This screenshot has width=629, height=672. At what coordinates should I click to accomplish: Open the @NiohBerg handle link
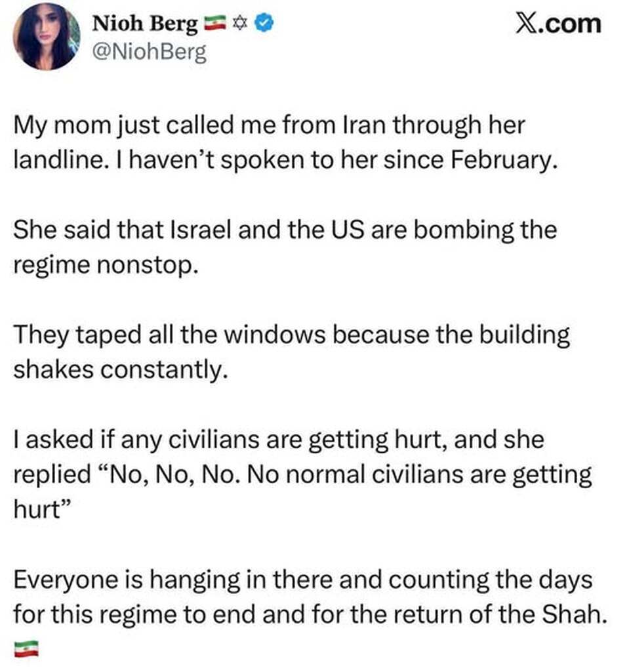[151, 52]
